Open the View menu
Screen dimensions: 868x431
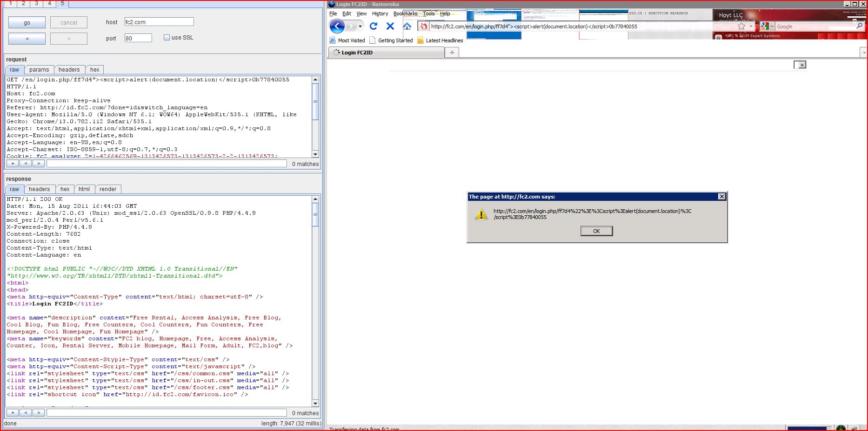[x=361, y=13]
